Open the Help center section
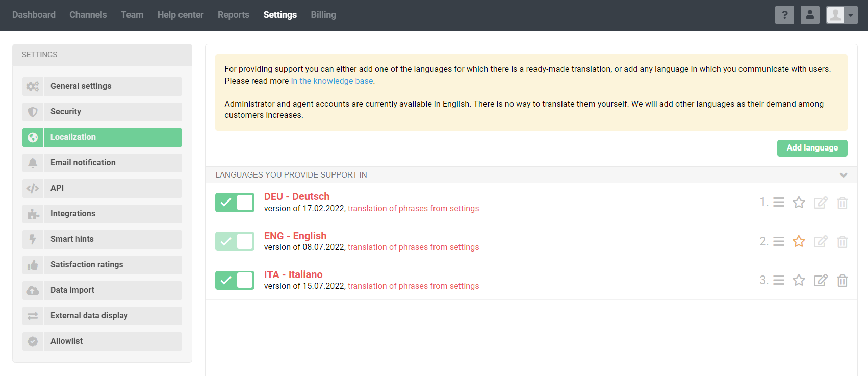 (x=181, y=15)
